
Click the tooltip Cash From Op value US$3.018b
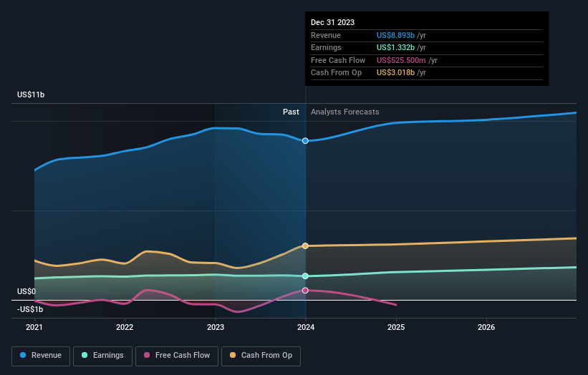point(395,73)
